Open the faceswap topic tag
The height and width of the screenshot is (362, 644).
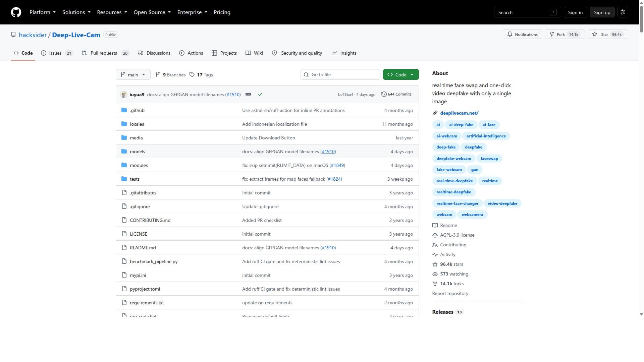click(x=489, y=159)
